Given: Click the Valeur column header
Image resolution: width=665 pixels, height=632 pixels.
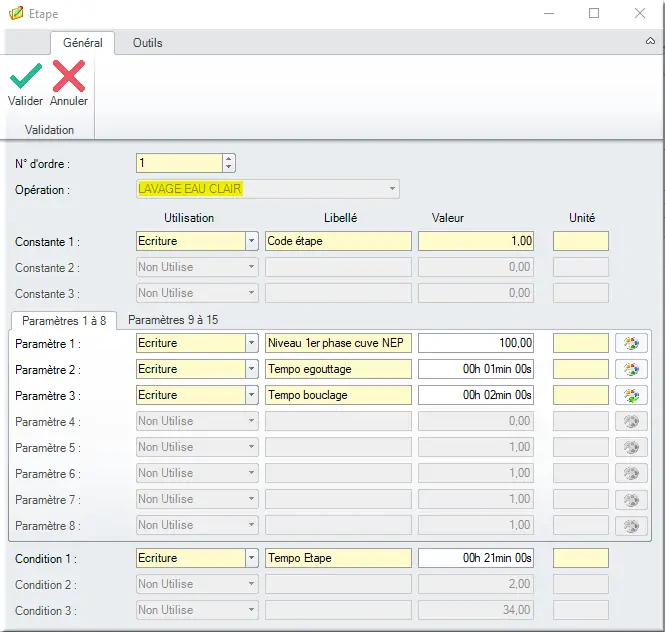Looking at the screenshot, I should pos(448,218).
